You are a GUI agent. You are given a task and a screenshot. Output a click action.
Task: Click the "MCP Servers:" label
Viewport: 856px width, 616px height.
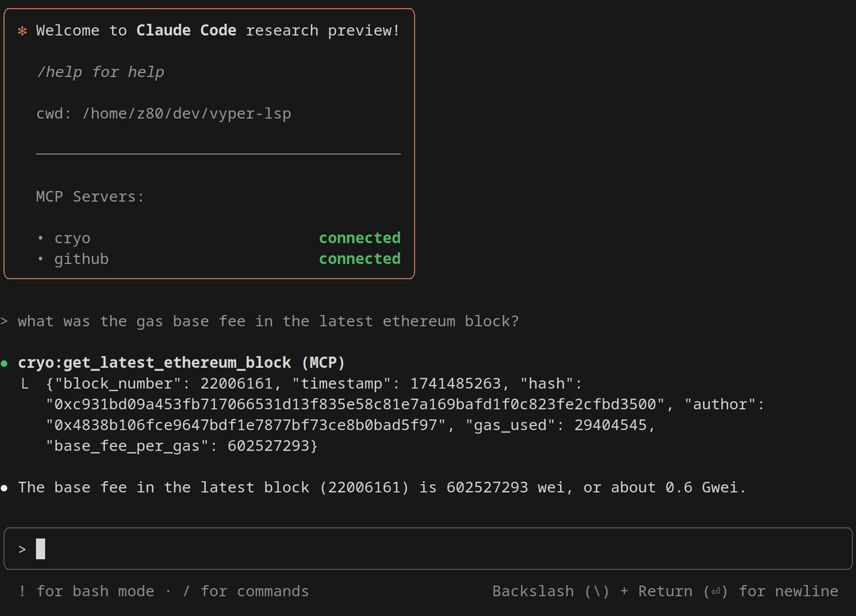[90, 196]
